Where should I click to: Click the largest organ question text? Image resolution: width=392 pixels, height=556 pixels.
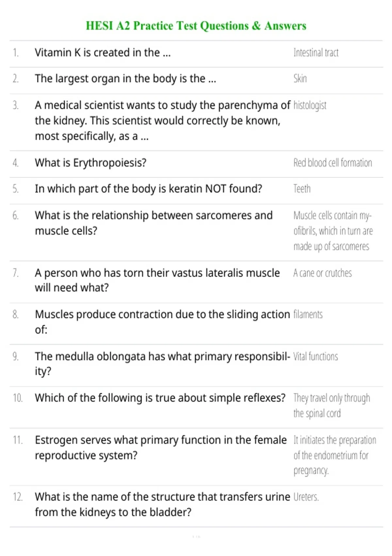125,79
